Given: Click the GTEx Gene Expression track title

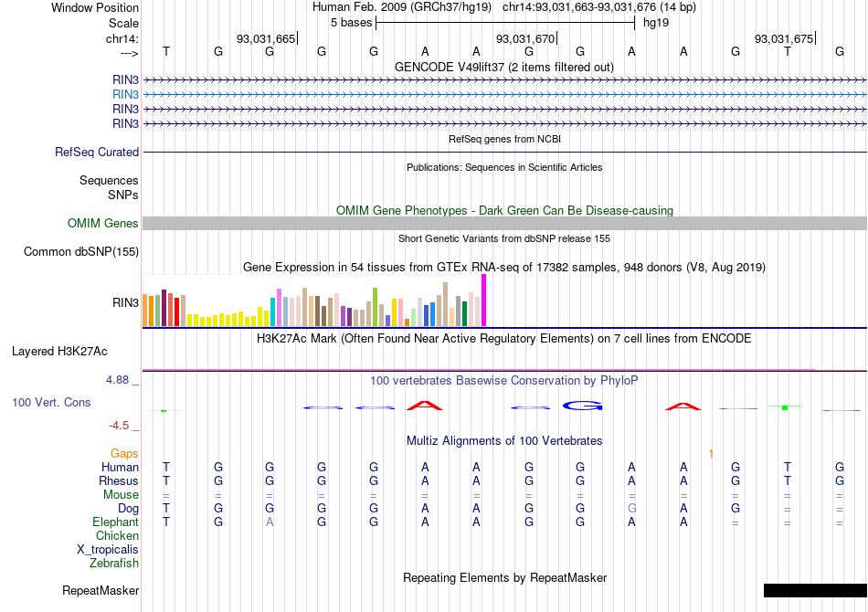Looking at the screenshot, I should coord(504,268).
